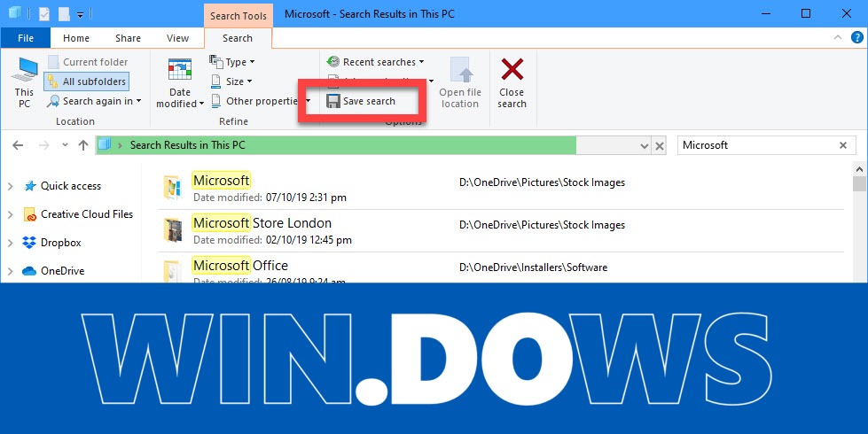The image size is (868, 434).
Task: Click the address bar Search Results path
Action: tap(188, 145)
